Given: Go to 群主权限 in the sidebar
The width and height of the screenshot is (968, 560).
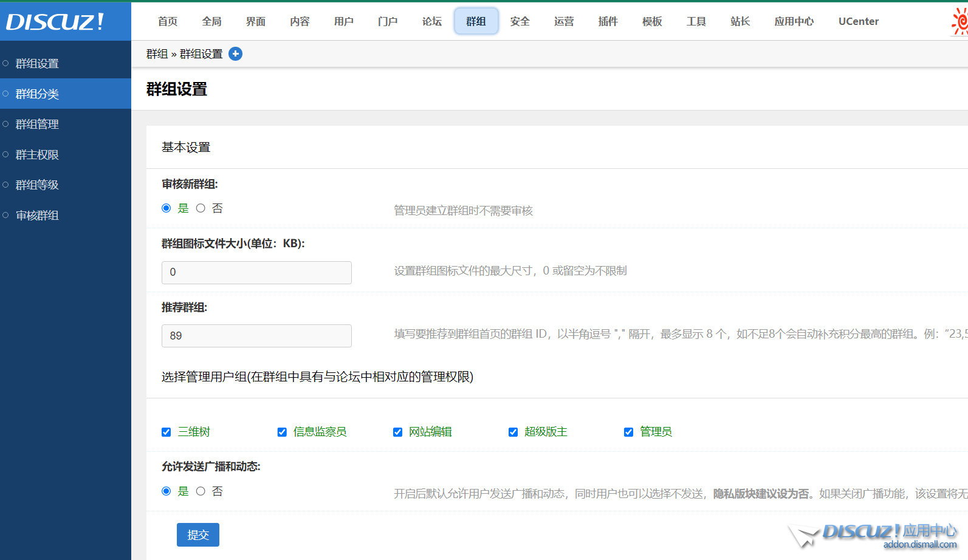Looking at the screenshot, I should tap(66, 154).
